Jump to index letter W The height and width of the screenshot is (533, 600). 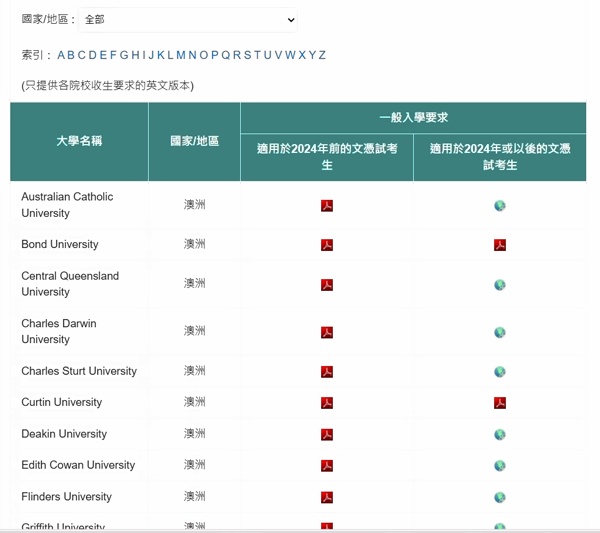[290, 55]
